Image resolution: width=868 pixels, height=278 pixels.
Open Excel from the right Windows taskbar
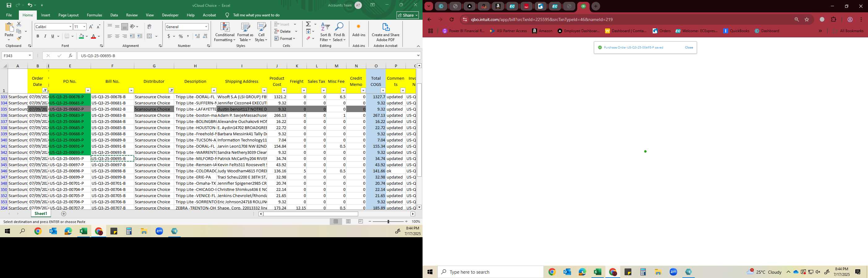(597, 272)
